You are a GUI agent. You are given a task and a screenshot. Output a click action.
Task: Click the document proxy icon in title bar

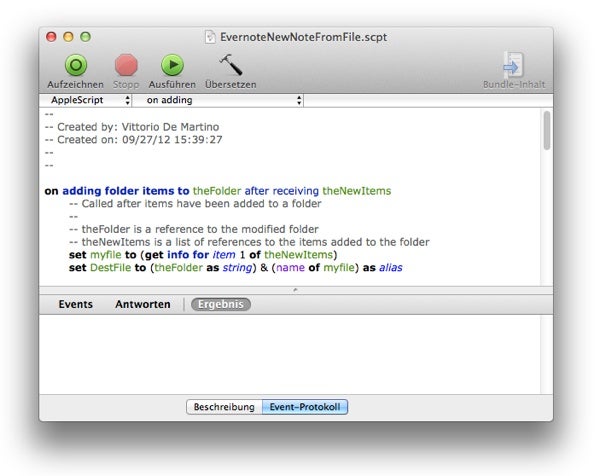210,37
